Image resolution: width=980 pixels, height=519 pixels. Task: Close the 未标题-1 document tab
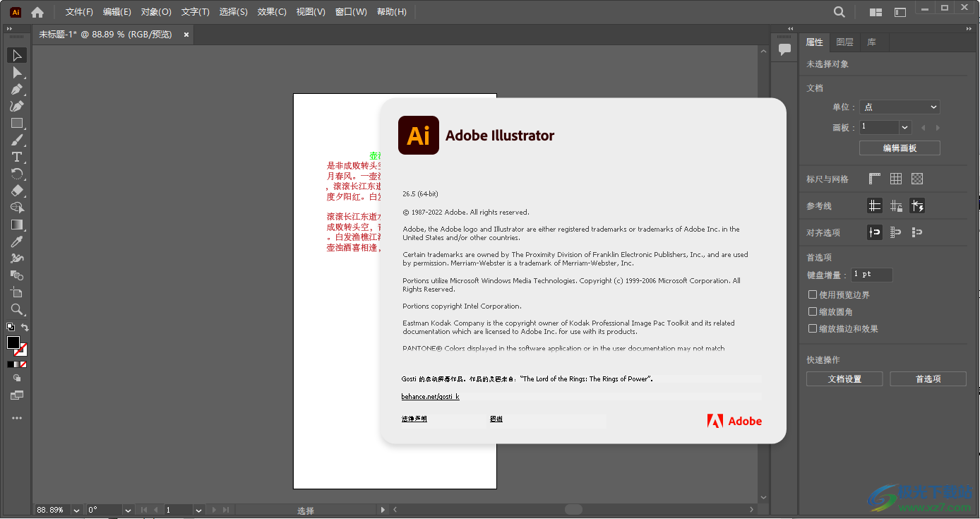[x=186, y=34]
